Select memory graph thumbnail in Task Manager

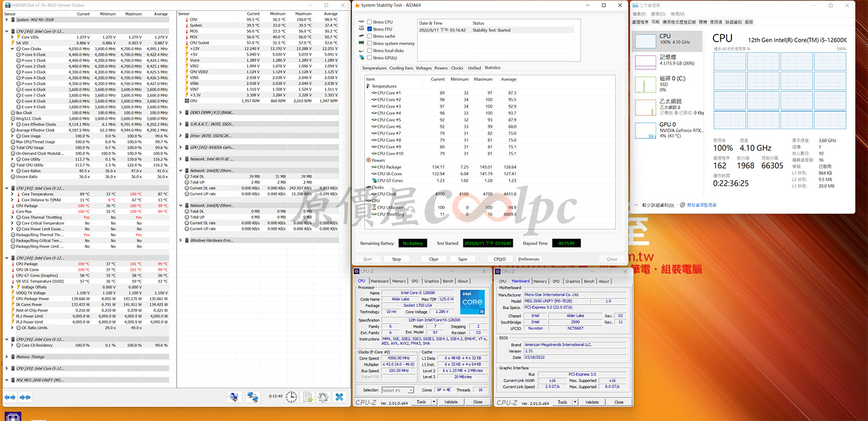point(646,62)
